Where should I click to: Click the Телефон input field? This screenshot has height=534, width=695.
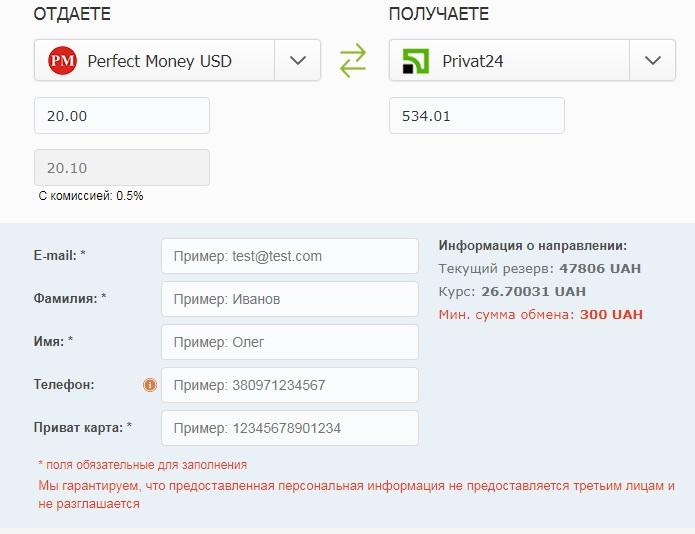point(290,385)
